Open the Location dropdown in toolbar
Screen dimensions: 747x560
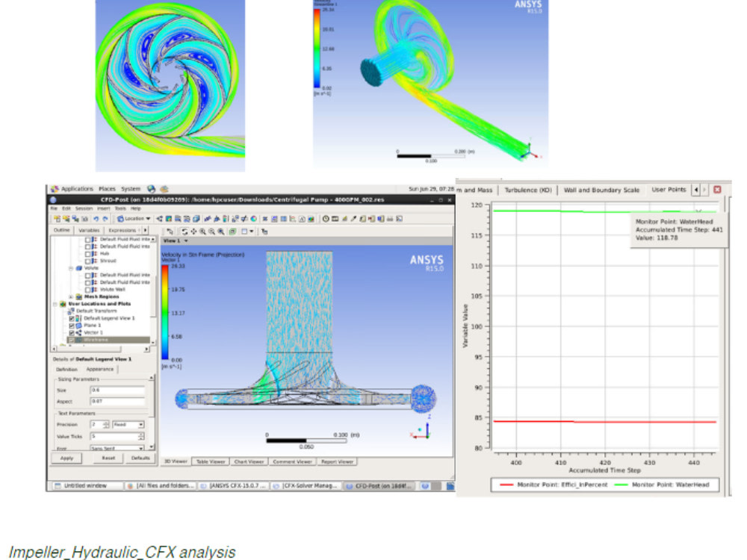pyautogui.click(x=134, y=219)
